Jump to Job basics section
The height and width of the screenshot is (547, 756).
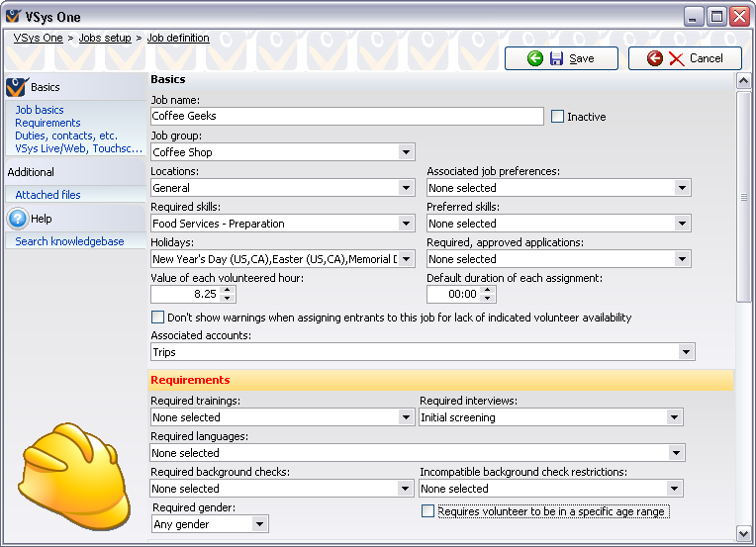coord(39,110)
